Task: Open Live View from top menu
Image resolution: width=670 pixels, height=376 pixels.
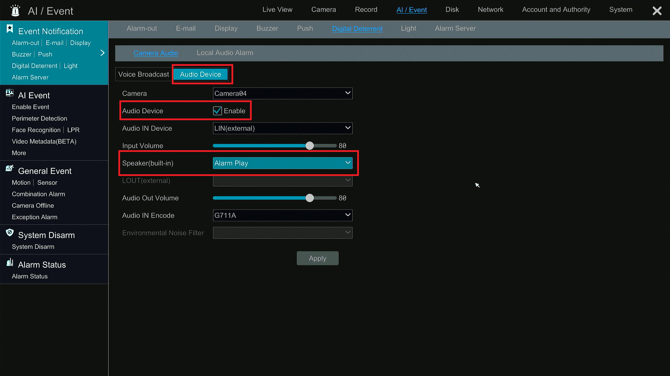Action: (x=277, y=9)
